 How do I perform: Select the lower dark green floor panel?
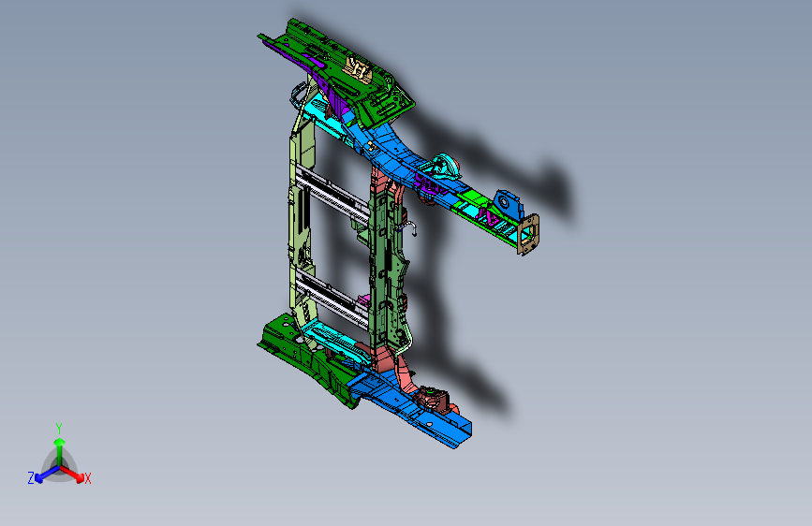[x=305, y=358]
